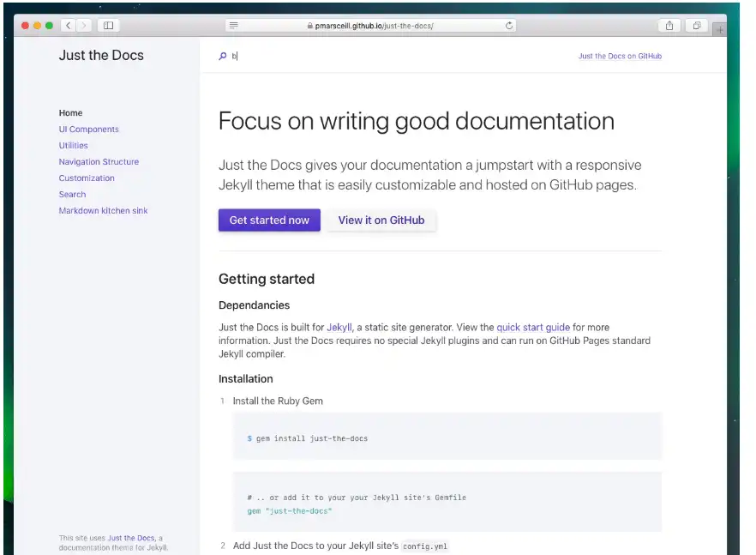Add a new tab with plus icon
Screen dimensions: 756x555
720,29
